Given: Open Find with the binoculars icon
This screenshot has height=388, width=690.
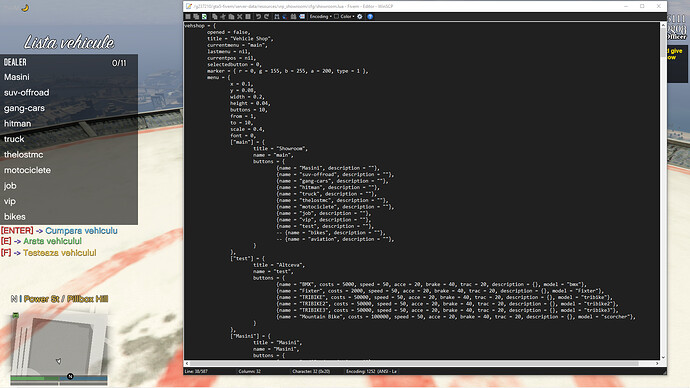Looking at the screenshot, I should (x=293, y=17).
